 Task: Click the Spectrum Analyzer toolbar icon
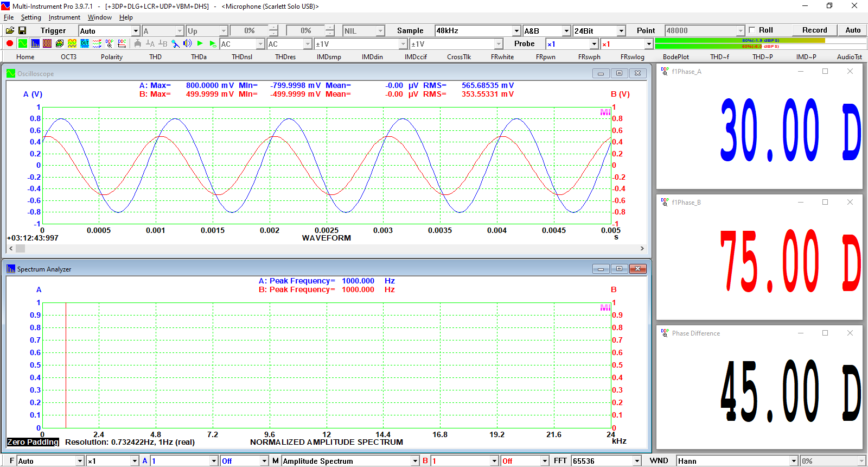[35, 43]
